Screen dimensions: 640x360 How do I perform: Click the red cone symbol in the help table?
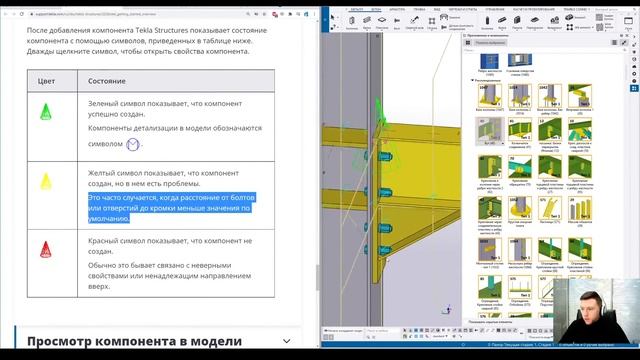(46, 249)
